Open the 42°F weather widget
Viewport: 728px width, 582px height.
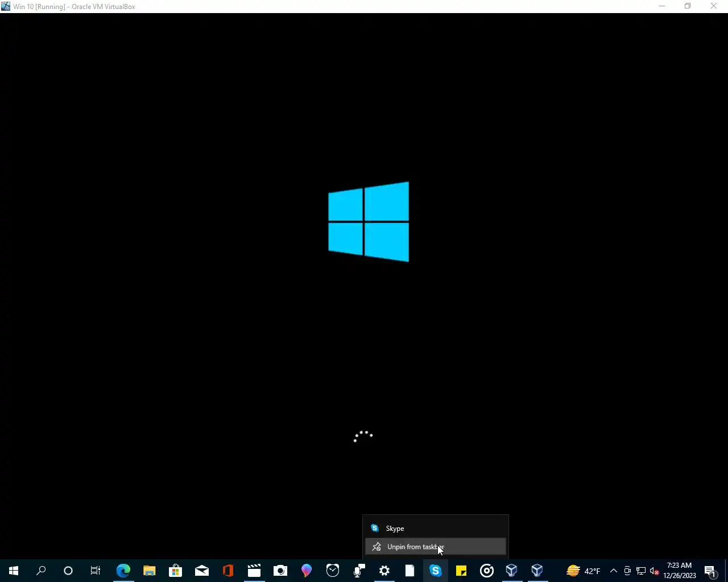tap(583, 571)
